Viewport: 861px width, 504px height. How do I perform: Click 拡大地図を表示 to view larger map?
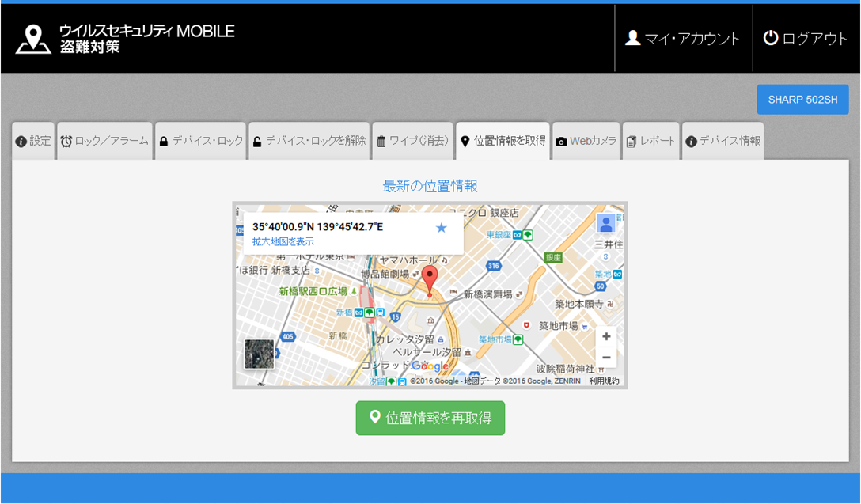(x=283, y=242)
